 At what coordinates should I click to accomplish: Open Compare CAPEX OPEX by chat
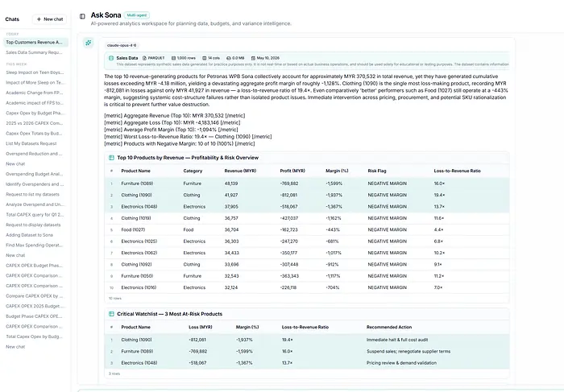coord(35,296)
